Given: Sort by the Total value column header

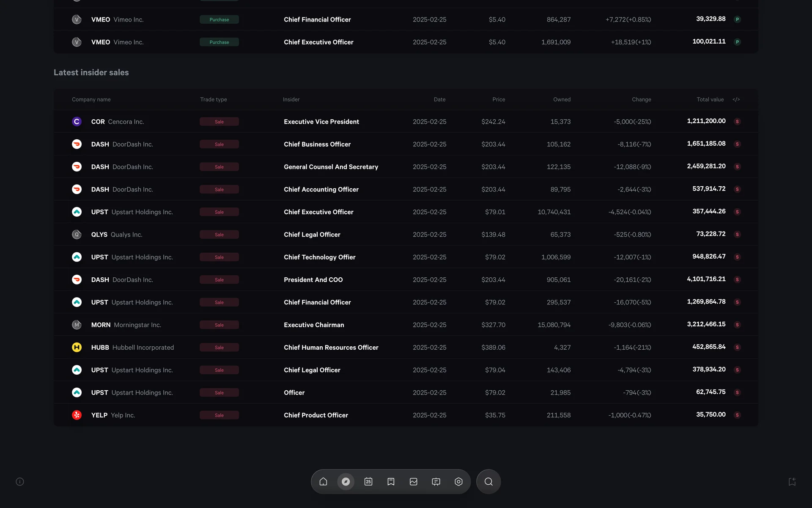Looking at the screenshot, I should [710, 99].
